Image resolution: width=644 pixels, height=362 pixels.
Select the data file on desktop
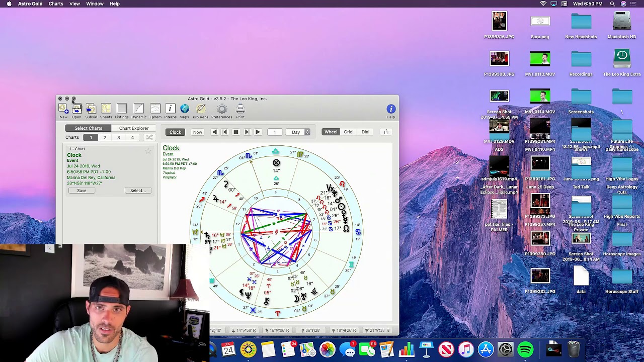tap(581, 280)
